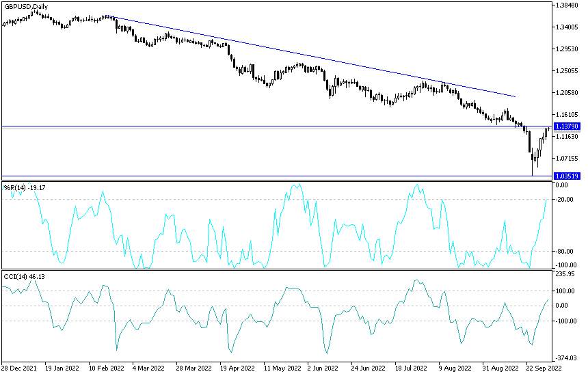The width and height of the screenshot is (588, 376).
Task: Click the 10 Feb 2022 date label
Action: (x=106, y=368)
